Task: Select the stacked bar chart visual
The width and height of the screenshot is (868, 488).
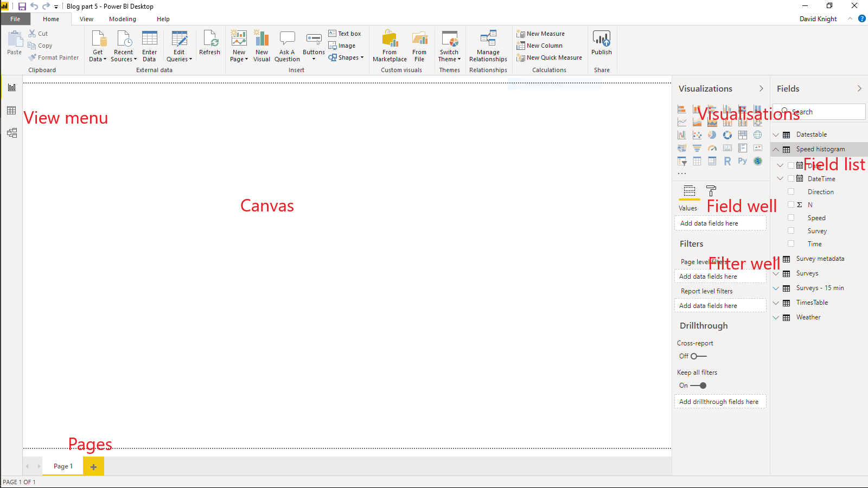Action: pos(682,109)
